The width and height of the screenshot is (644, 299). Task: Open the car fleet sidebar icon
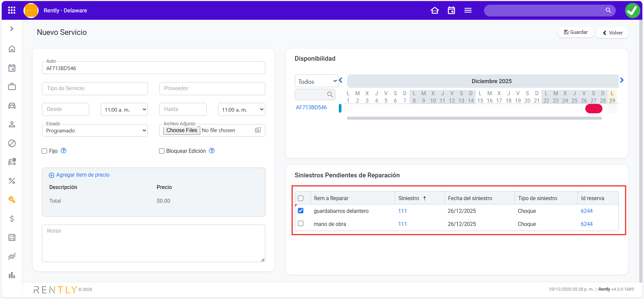[12, 106]
